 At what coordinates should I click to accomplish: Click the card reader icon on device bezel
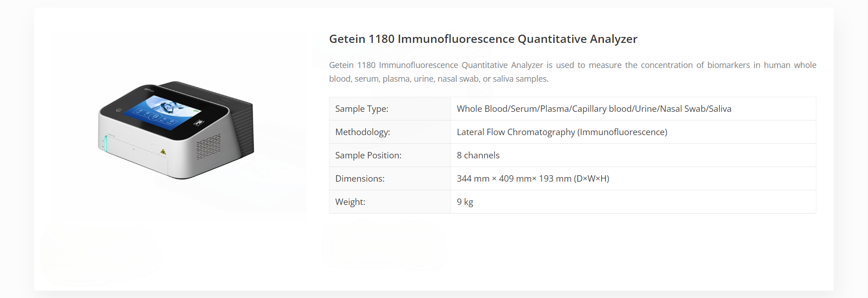coord(199,122)
